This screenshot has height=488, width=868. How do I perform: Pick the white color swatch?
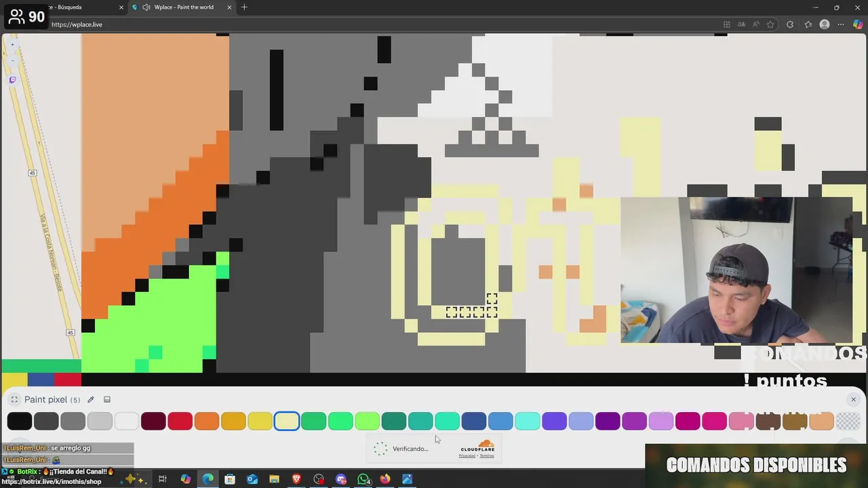pyautogui.click(x=126, y=421)
